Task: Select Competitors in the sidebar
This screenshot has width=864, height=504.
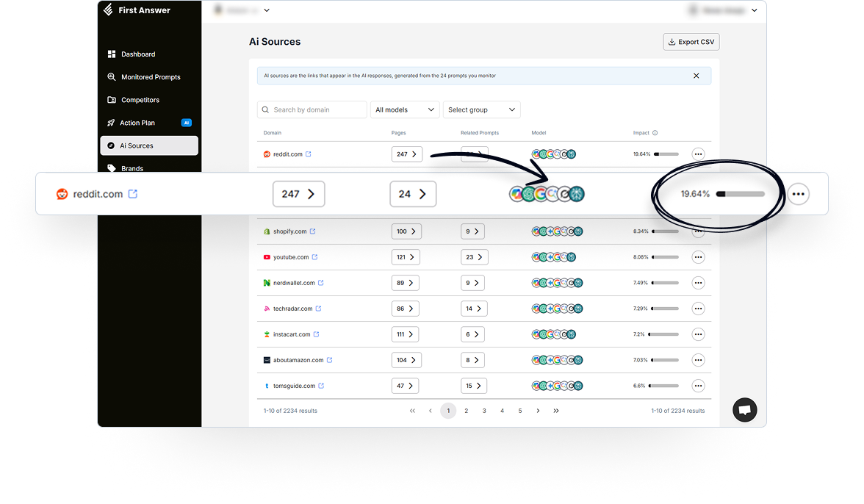Action: (140, 100)
